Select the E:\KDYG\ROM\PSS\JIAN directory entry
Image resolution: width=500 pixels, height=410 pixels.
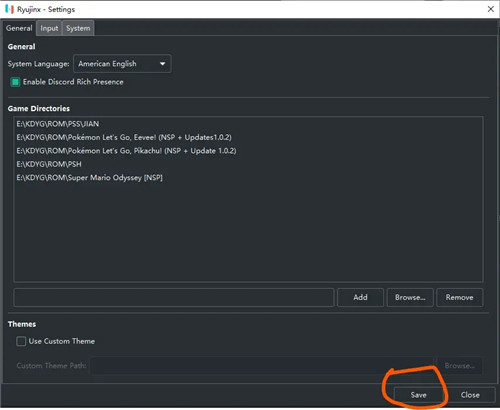tap(58, 124)
